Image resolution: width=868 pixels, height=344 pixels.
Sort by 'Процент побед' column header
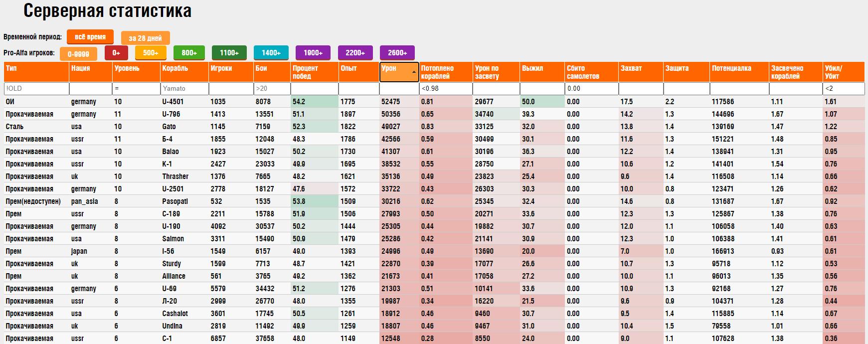(x=315, y=72)
